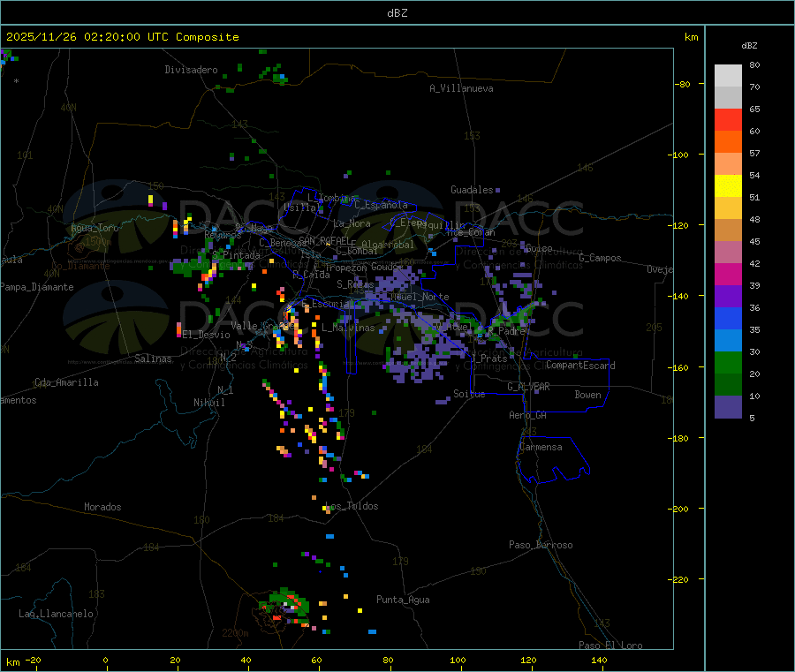795x672 pixels.
Task: Click the Paso_El_Loro label
Action: point(610,646)
